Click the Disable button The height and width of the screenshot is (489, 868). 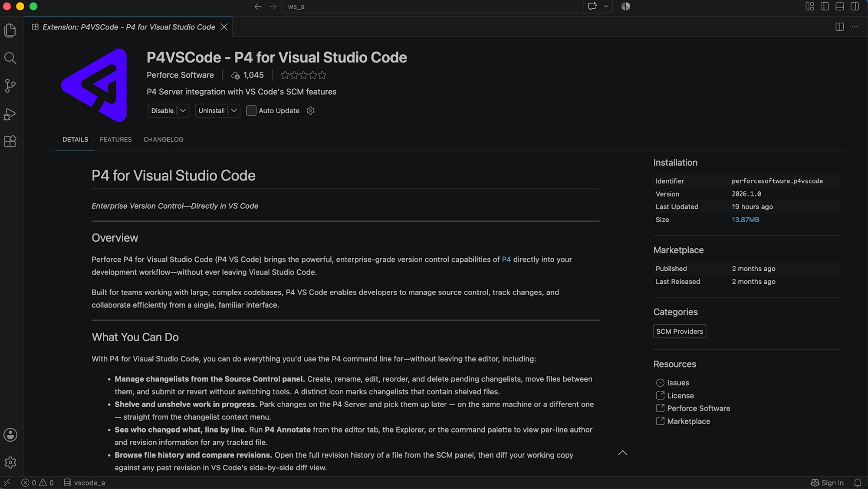coord(162,111)
